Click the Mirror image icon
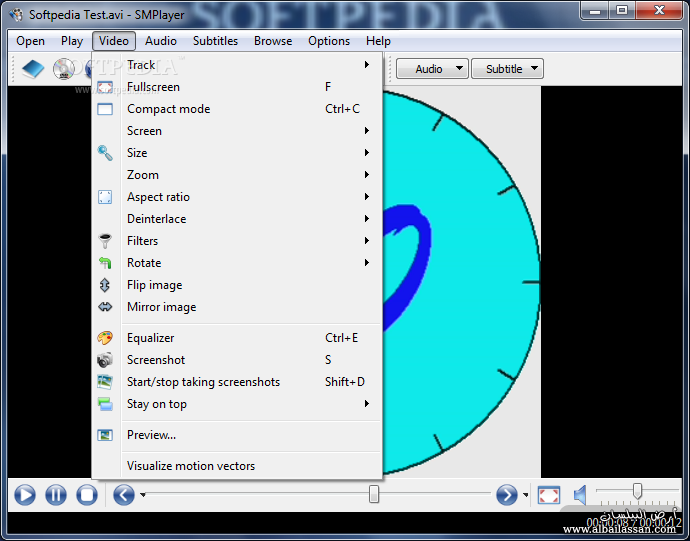The height and width of the screenshot is (541, 690). point(105,307)
